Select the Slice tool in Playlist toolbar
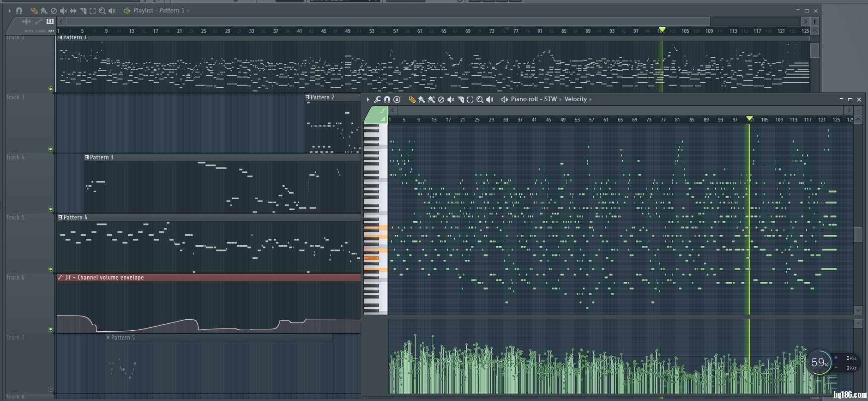This screenshot has width=868, height=401. (83, 11)
